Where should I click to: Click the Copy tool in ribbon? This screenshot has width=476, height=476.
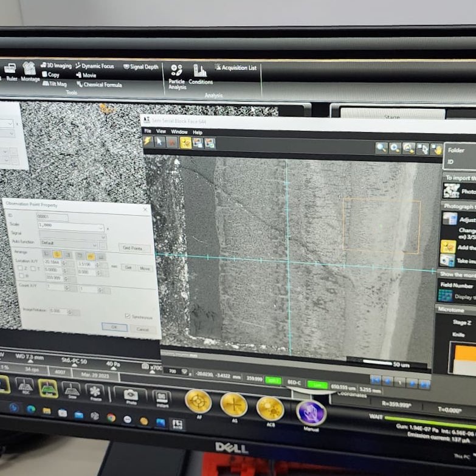50,74
